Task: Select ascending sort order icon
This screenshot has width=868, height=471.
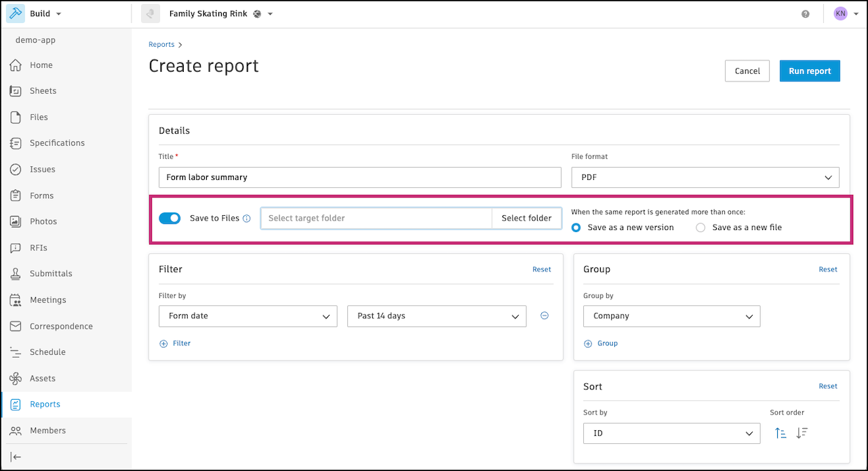Action: point(781,433)
